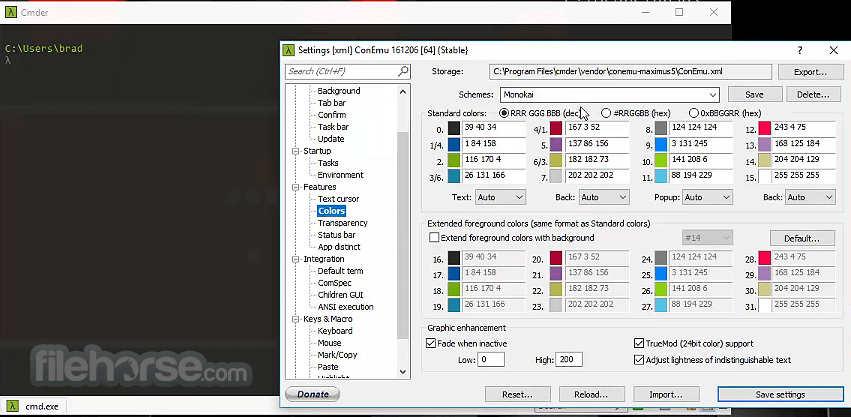Select ComSpec in settings tree

334,283
